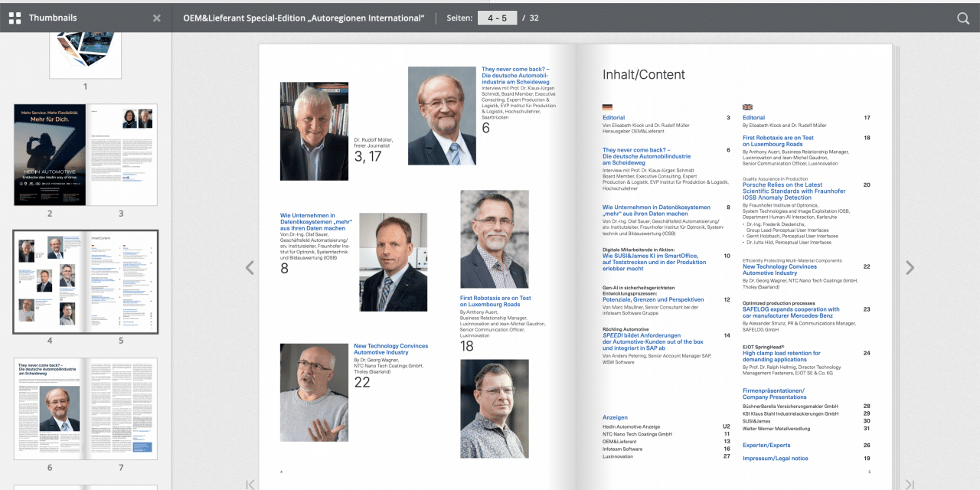The height and width of the screenshot is (490, 980).
Task: Close the Thumbnails sidebar with the X
Action: point(156,17)
